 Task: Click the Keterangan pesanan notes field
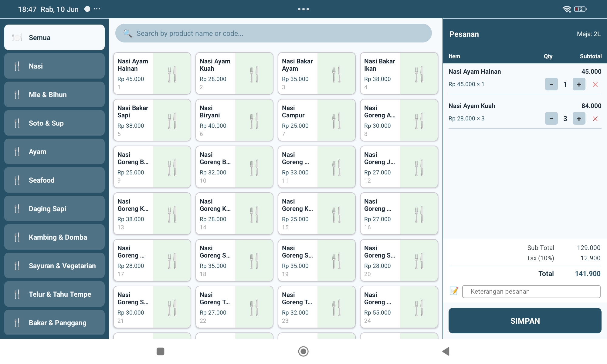tap(531, 292)
